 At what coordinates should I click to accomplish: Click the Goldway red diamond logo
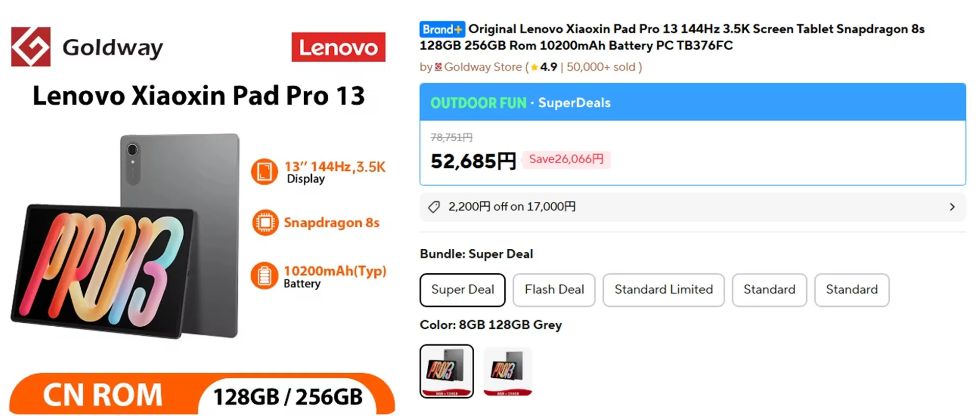(31, 47)
